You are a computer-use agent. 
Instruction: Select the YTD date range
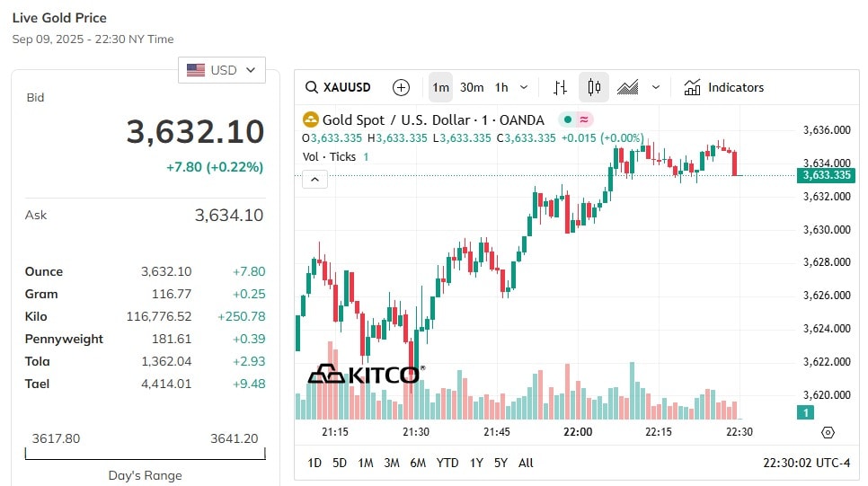click(x=447, y=463)
